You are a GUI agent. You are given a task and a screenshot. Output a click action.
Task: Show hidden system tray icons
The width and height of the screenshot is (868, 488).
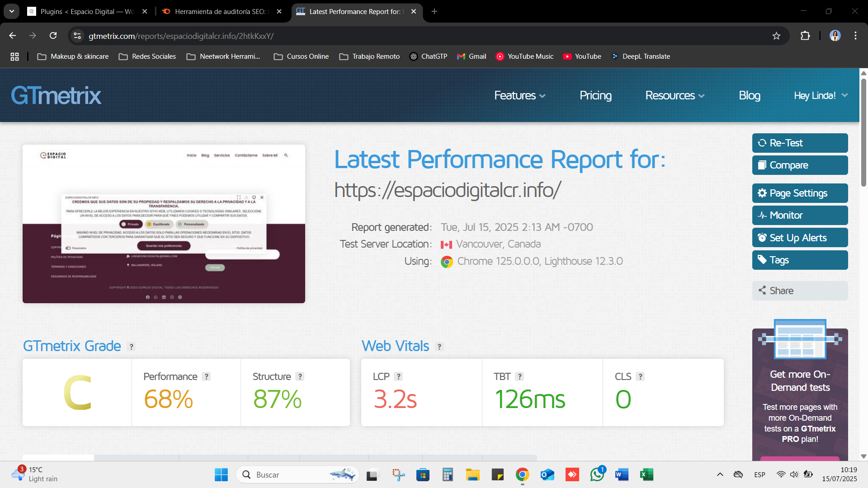point(720,474)
